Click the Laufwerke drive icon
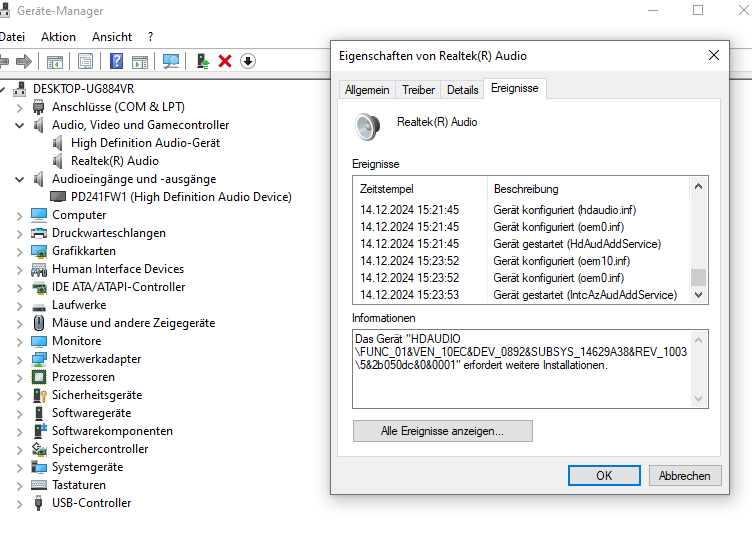The image size is (752, 534). tap(39, 306)
